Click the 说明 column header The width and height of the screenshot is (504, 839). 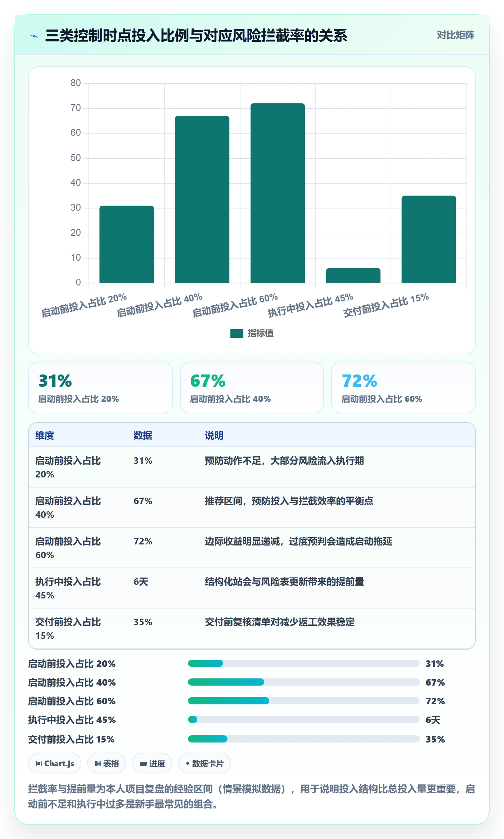(214, 435)
